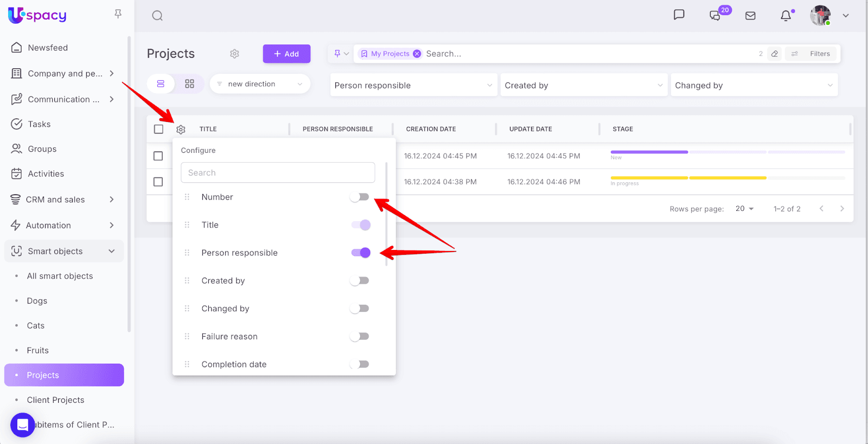Open the Rows per page dropdown
This screenshot has width=868, height=444.
(744, 209)
